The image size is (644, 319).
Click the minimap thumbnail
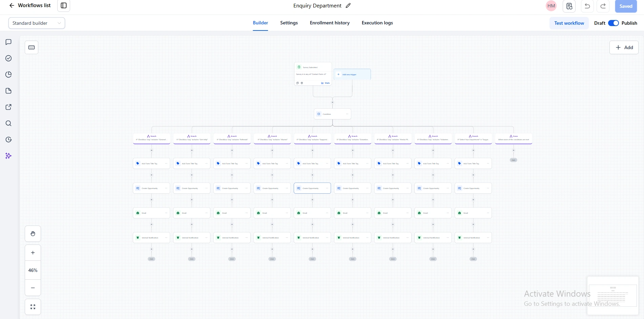[612, 296]
